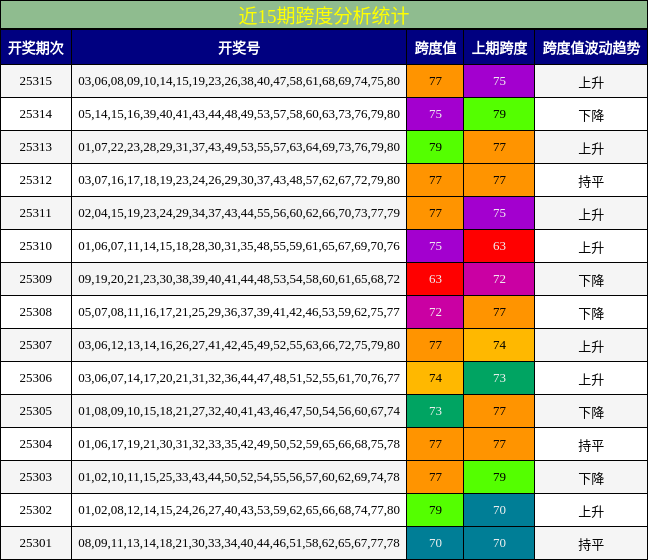Click green 跨度值 cell 73 for 25305
648x560 pixels.
point(435,411)
